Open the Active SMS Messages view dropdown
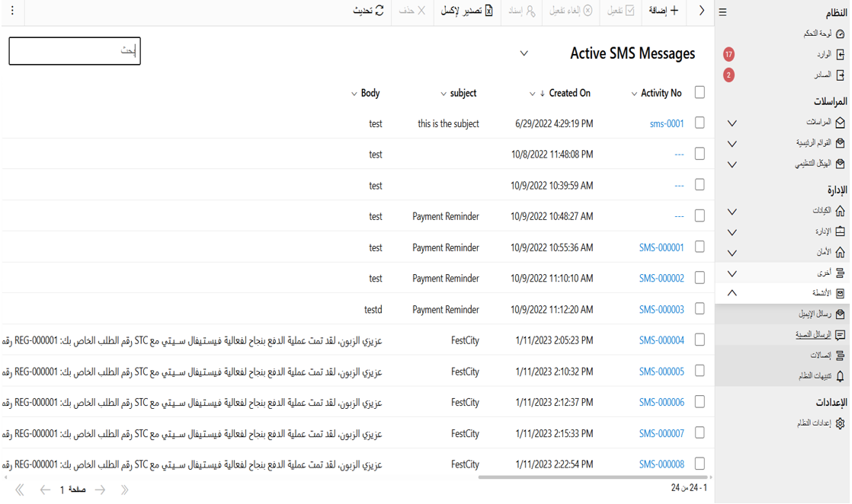Screen dimensions: 852x504 524,54
